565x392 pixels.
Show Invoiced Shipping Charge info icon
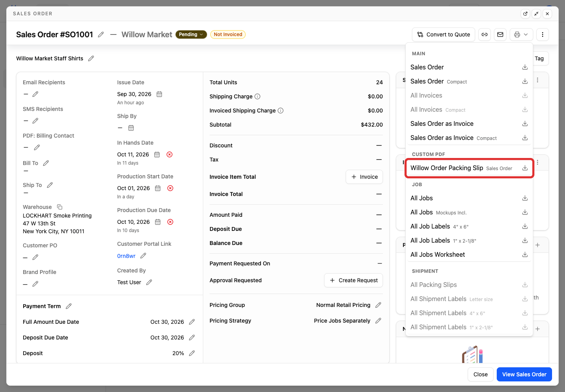(281, 111)
